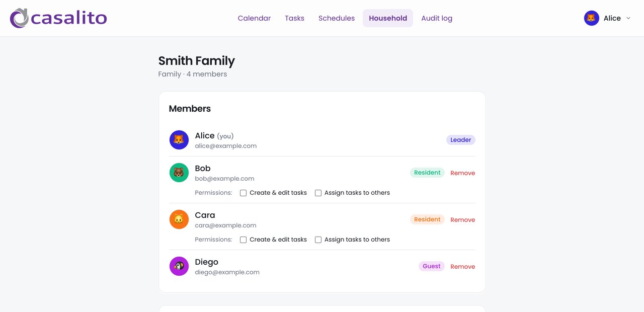Click the Casalito logo

[x=58, y=18]
